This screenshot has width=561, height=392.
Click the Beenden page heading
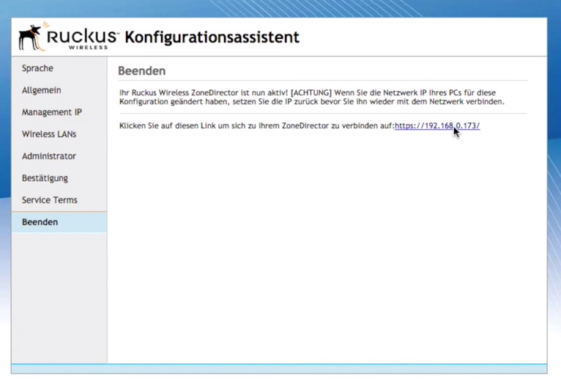pyautogui.click(x=141, y=71)
